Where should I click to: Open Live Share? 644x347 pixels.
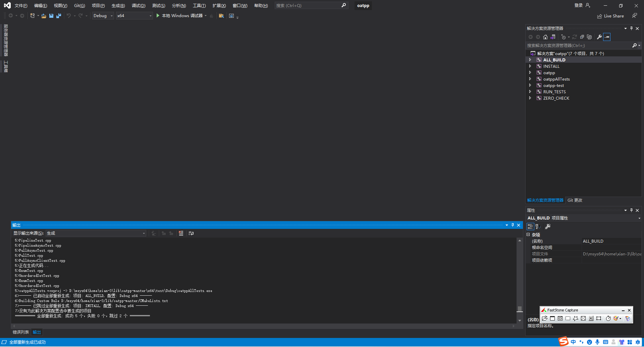[610, 16]
